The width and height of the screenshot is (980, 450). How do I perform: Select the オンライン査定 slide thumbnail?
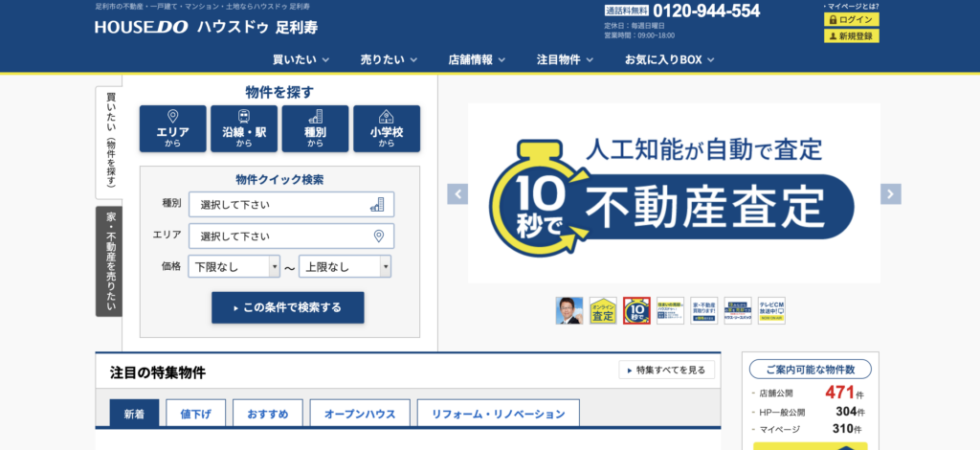[603, 310]
